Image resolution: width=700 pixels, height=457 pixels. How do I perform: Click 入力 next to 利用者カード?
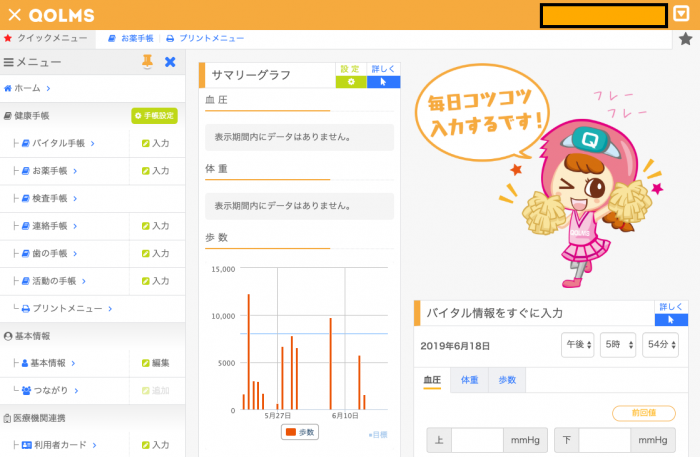pos(155,445)
